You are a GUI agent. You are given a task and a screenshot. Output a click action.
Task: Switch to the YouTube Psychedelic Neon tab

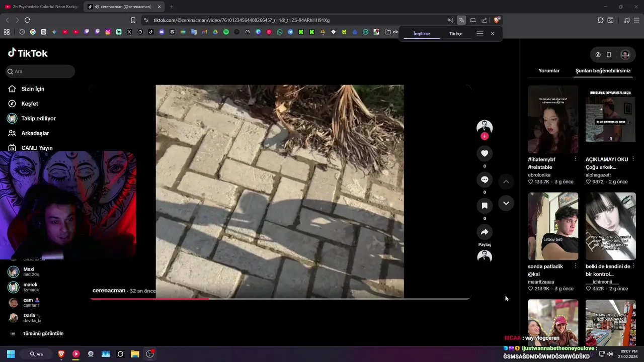pos(42,7)
